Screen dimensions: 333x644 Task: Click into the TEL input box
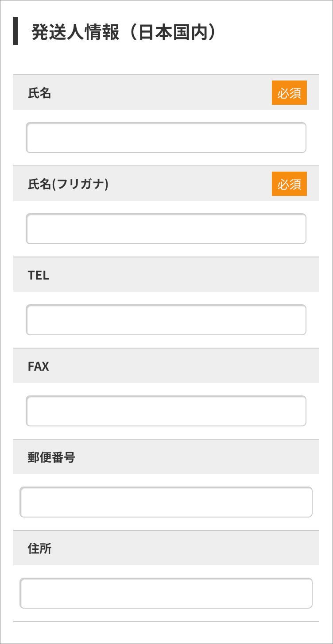166,320
